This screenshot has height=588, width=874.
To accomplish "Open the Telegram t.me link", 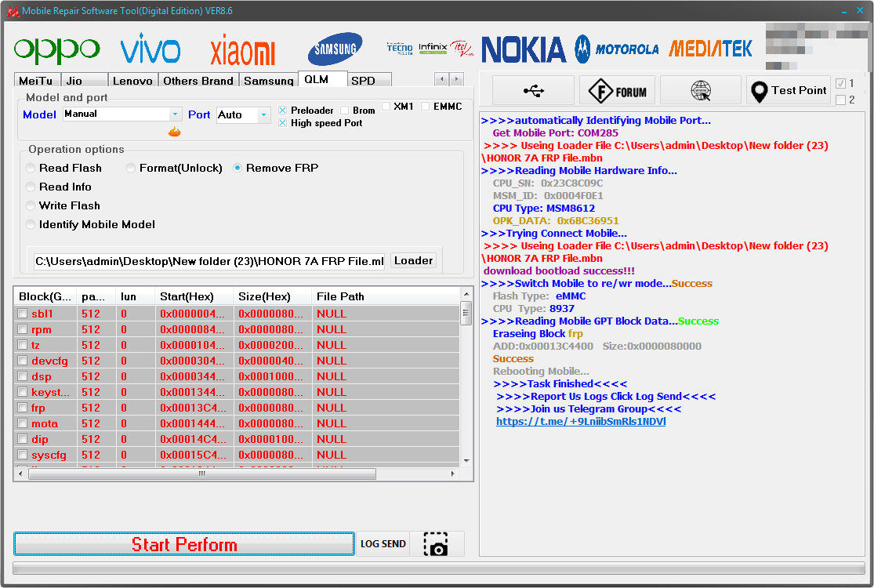I will tap(581, 421).
